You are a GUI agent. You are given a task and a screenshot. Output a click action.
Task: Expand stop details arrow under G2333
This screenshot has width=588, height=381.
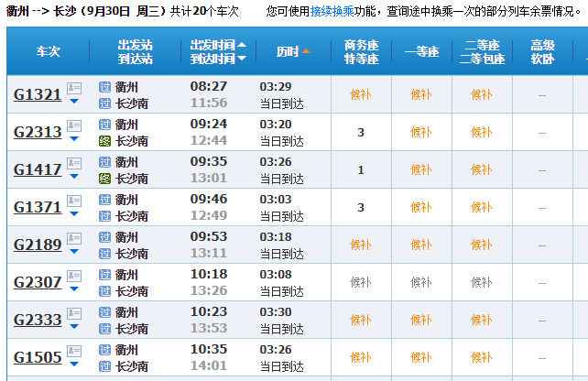tap(74, 326)
